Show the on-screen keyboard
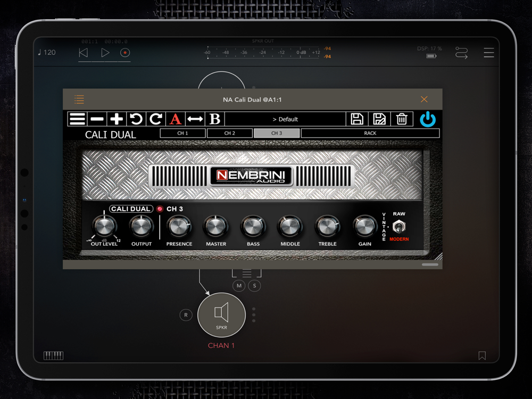This screenshot has height=399, width=532. (x=54, y=355)
